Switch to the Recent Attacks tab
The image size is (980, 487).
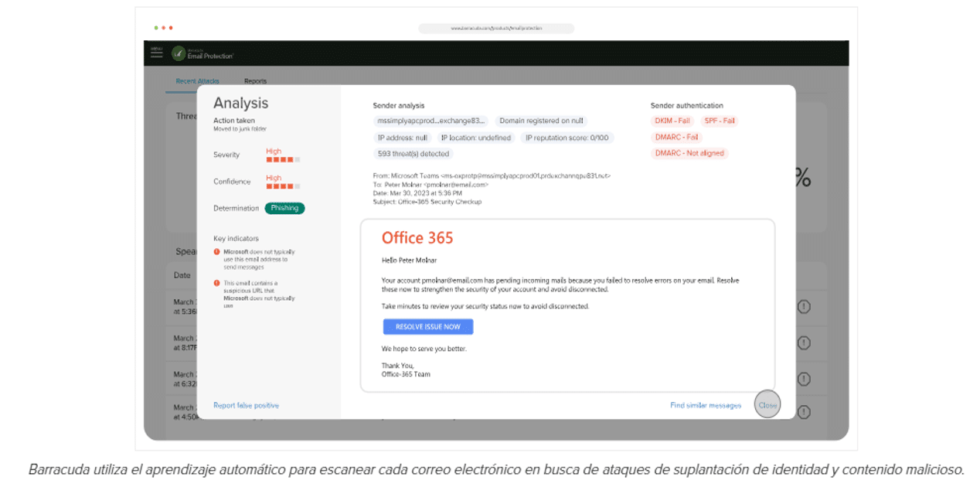pos(197,81)
